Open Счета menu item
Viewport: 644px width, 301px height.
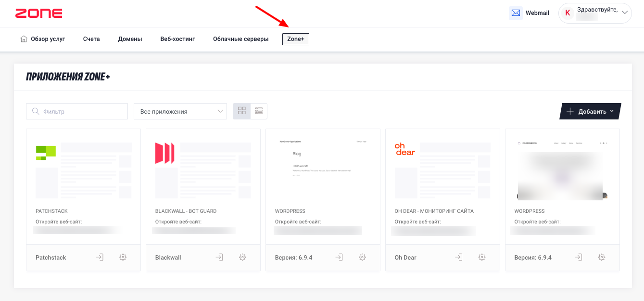(x=91, y=39)
